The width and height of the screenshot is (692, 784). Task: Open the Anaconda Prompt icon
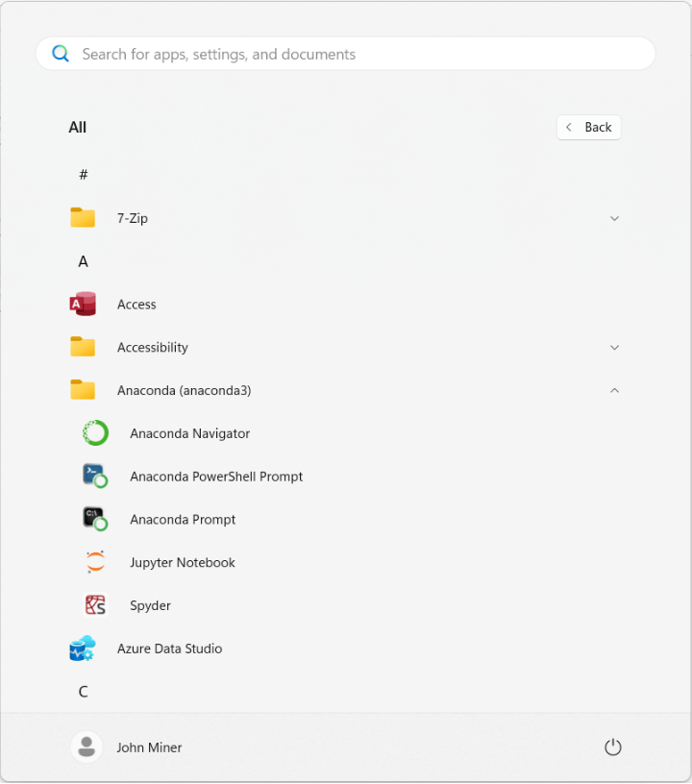(x=94, y=519)
